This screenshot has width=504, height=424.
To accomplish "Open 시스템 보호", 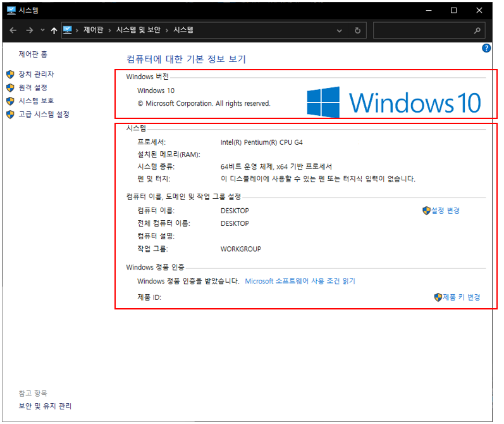I will tap(36, 101).
